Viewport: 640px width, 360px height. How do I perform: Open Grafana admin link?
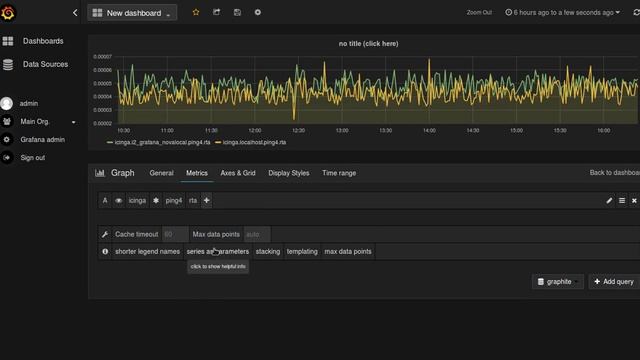coord(42,140)
